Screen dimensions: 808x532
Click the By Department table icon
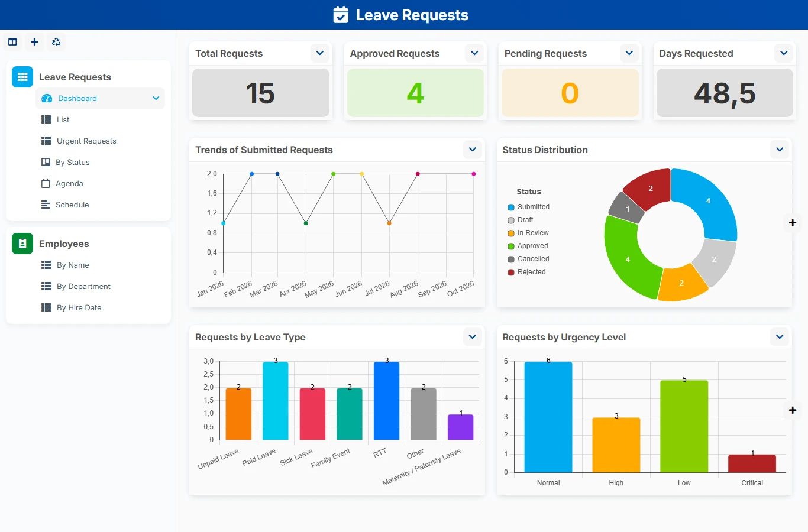pyautogui.click(x=46, y=286)
